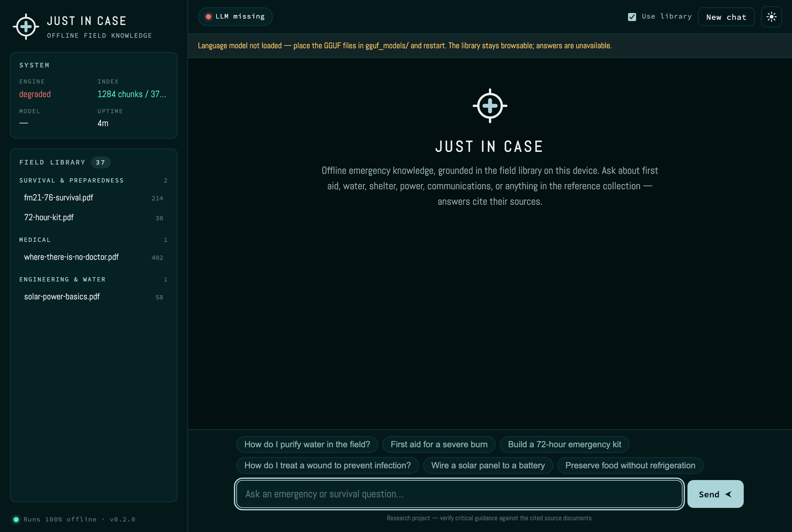Open fm21-76-survival.pdf in the field library

[94, 198]
